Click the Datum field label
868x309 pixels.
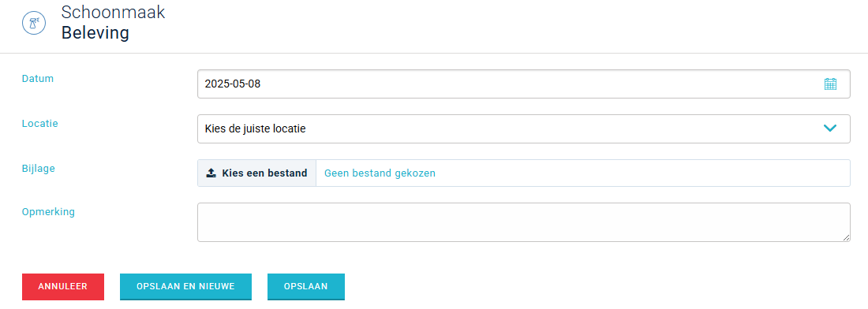pos(38,79)
